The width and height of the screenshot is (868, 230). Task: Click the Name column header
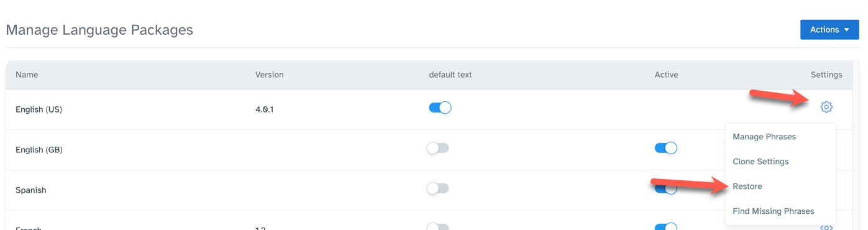27,75
